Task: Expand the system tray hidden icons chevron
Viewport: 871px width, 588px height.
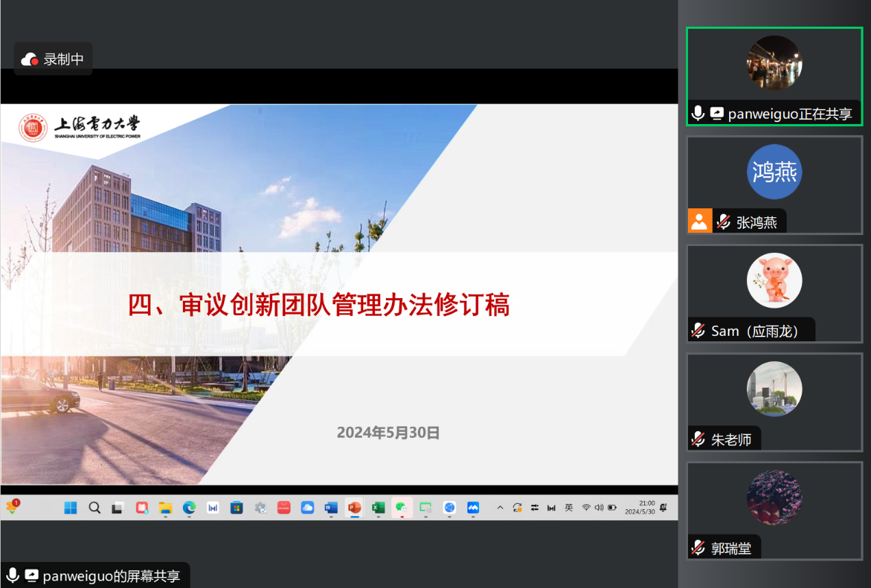Action: click(500, 508)
